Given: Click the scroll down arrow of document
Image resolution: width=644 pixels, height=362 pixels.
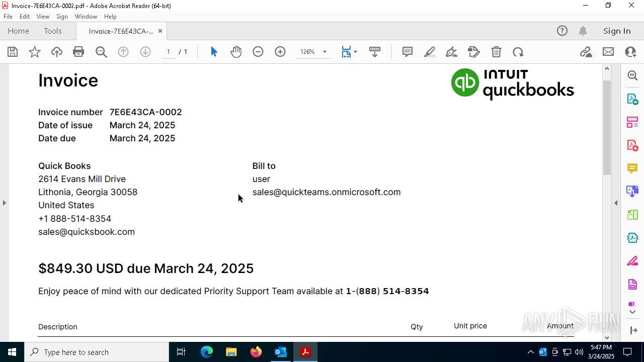Looking at the screenshot, I should point(607,337).
